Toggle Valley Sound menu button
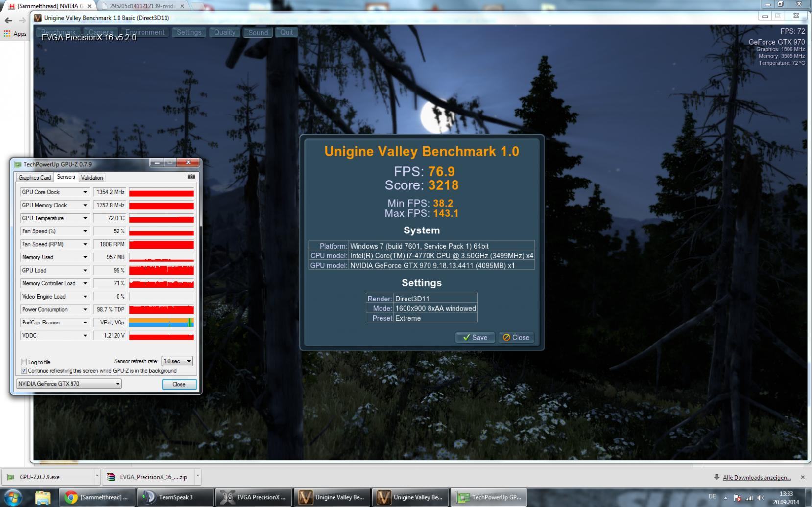 (258, 32)
